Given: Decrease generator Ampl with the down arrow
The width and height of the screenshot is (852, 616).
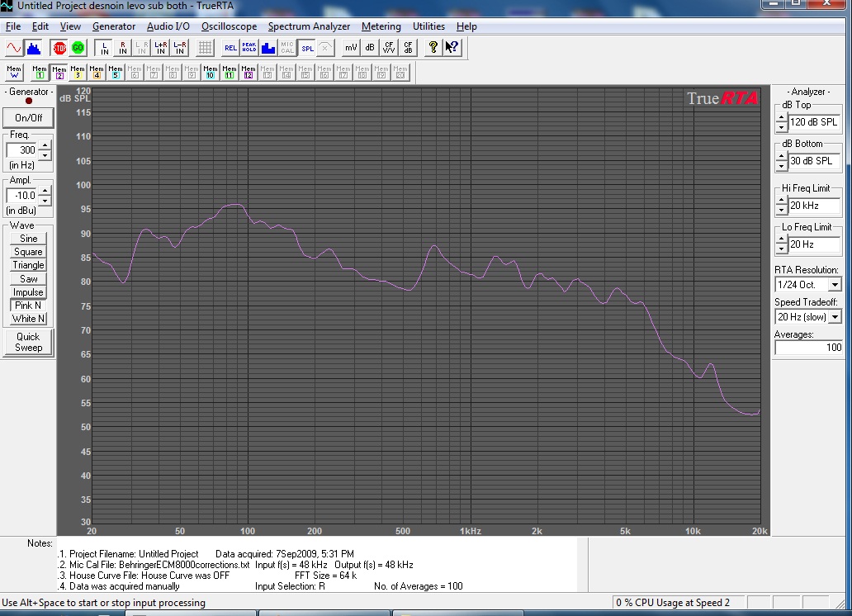Looking at the screenshot, I should click(45, 200).
